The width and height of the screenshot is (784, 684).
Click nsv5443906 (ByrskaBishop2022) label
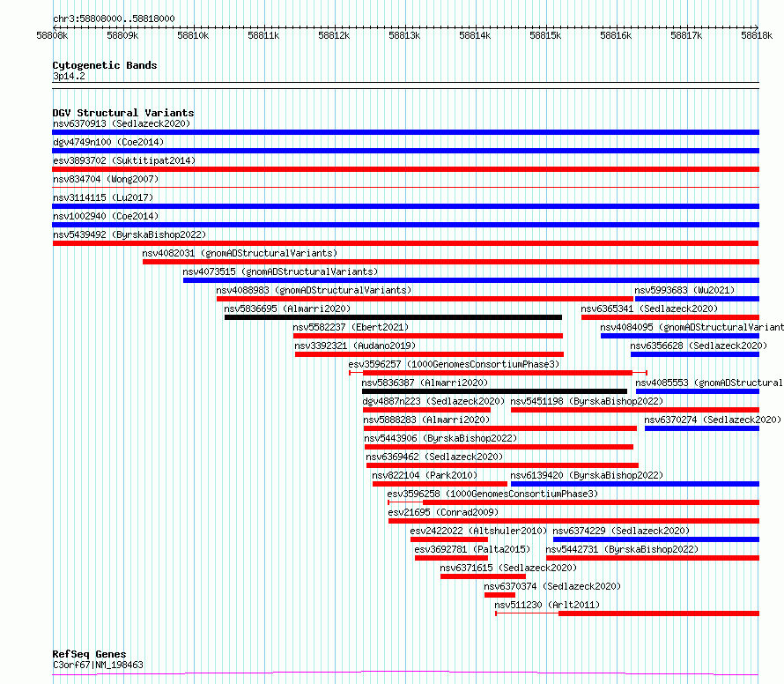(441, 438)
